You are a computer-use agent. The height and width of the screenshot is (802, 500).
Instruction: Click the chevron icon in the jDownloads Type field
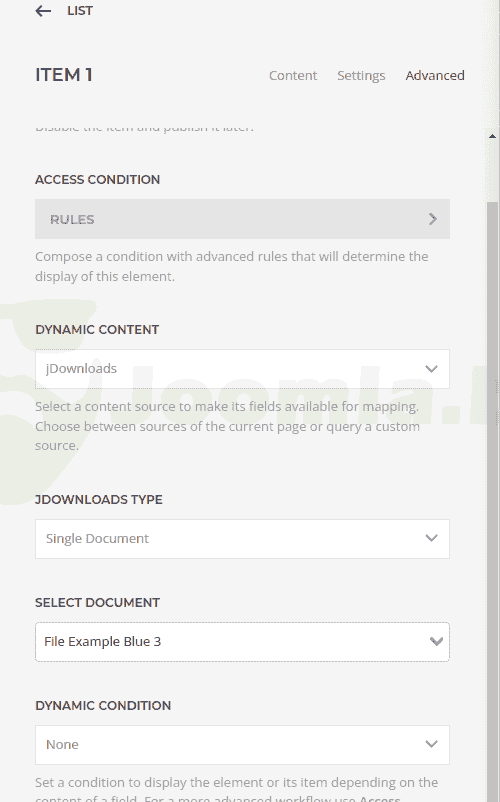point(431,539)
